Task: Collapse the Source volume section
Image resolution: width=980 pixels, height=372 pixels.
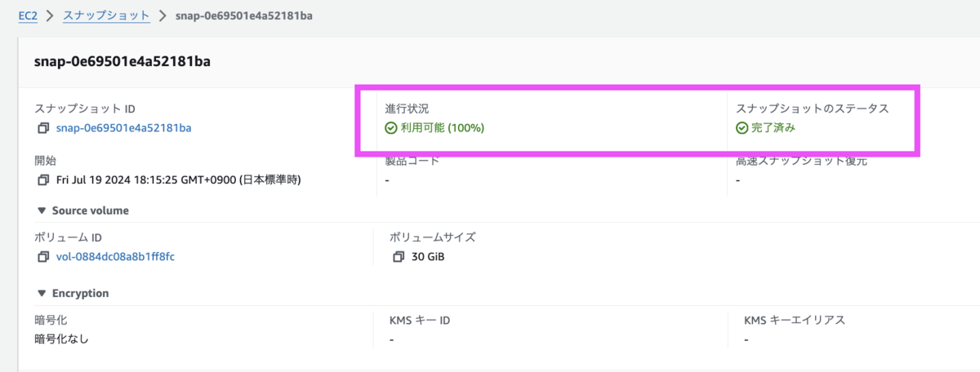Action: pyautogui.click(x=42, y=210)
